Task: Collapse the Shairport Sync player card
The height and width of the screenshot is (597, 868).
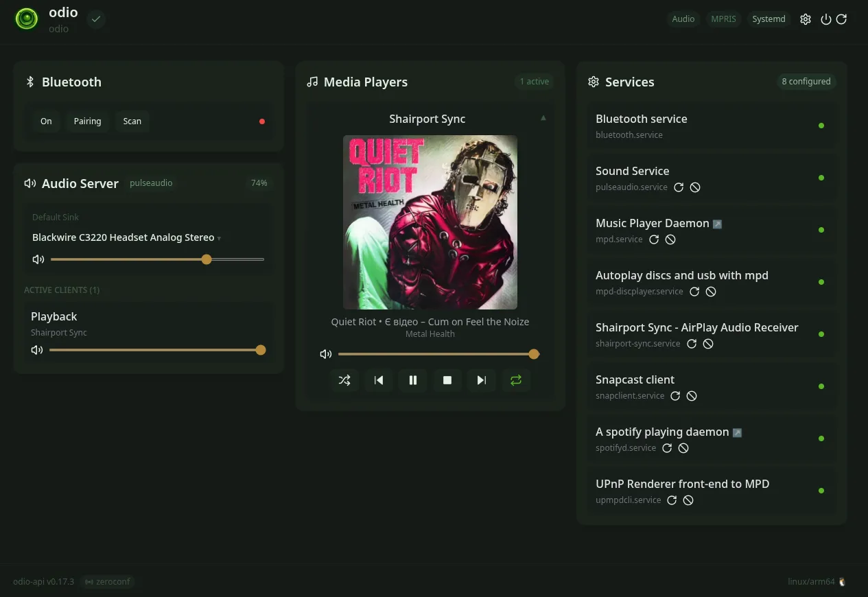Action: (x=543, y=118)
